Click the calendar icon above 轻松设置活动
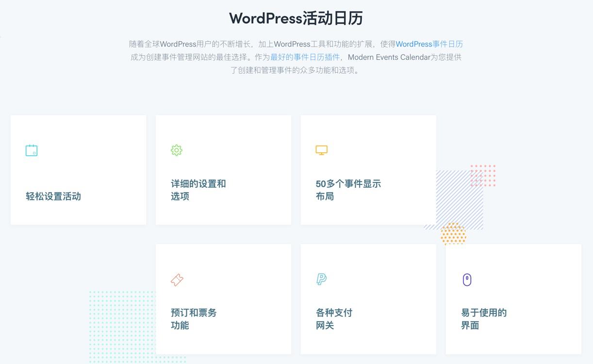593x364 pixels. tap(32, 150)
